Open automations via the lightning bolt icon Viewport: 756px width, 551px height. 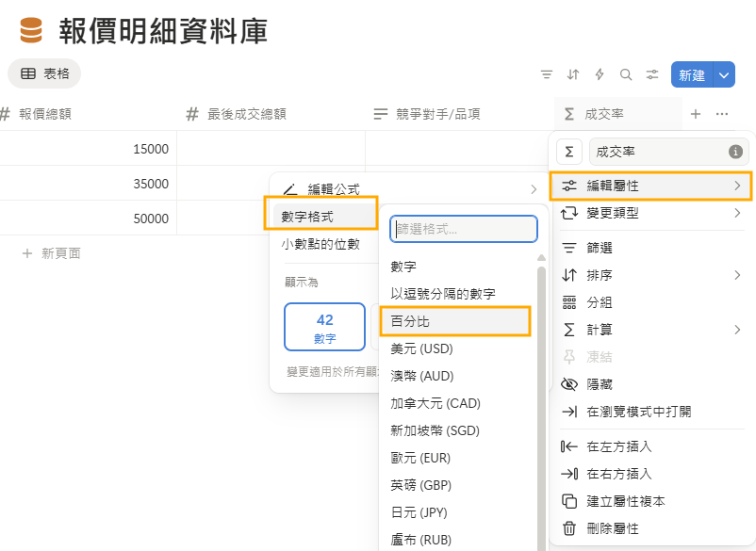point(600,74)
